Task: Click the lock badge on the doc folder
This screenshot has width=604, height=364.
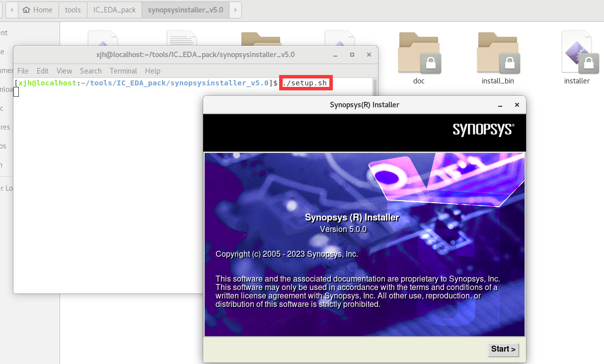Action: coord(431,64)
